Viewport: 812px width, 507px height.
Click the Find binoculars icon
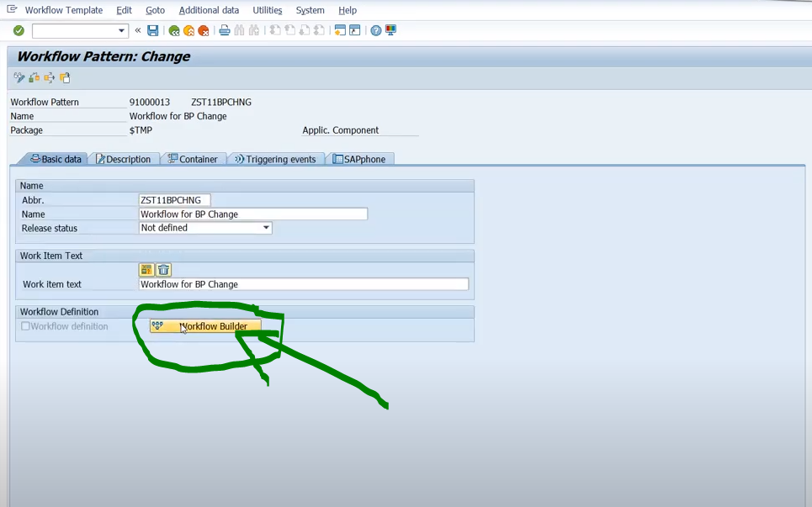(239, 30)
